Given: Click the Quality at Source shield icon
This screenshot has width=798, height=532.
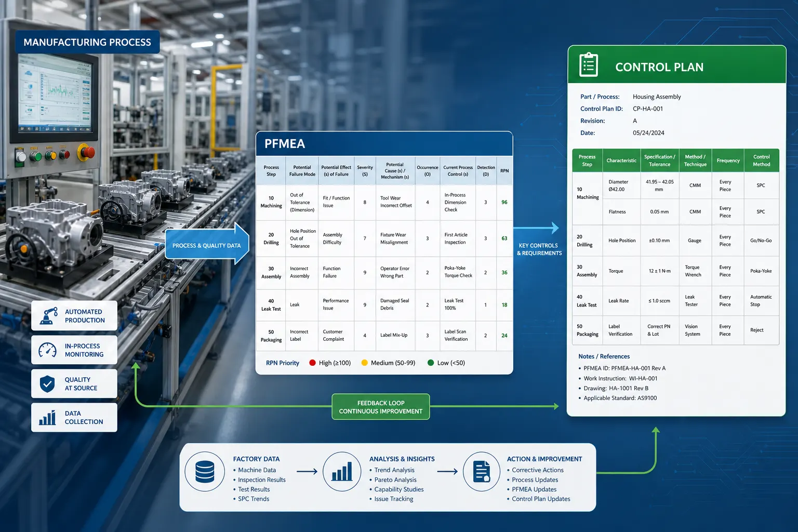Looking at the screenshot, I should pos(47,383).
